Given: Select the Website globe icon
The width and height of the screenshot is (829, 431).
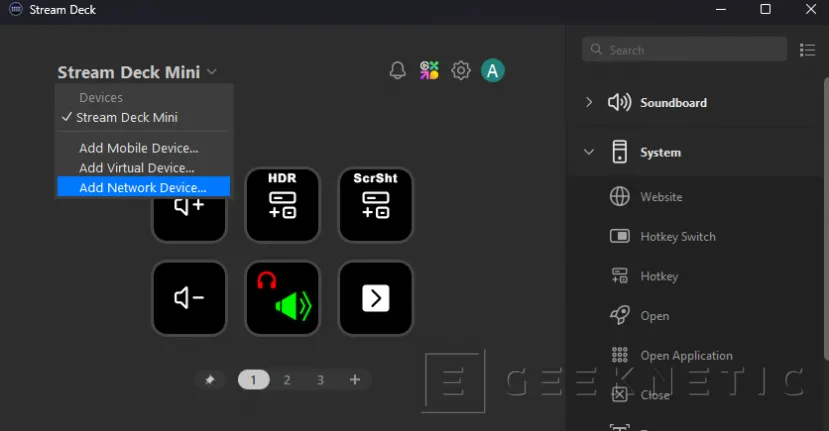Looking at the screenshot, I should 620,197.
